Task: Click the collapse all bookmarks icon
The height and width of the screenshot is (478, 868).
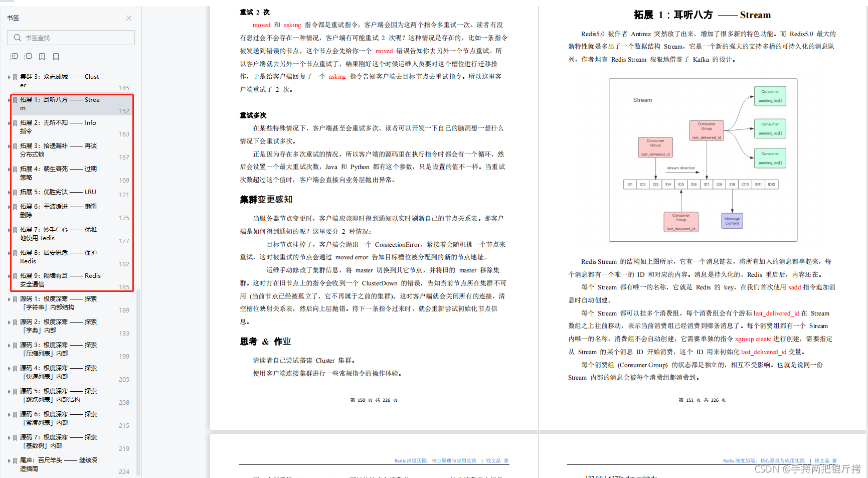Action: tap(28, 56)
